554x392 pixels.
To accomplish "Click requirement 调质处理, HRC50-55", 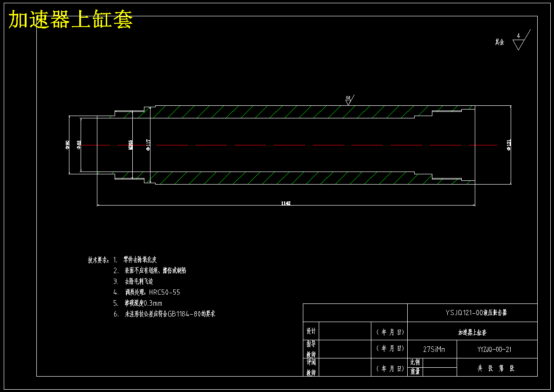I will click(153, 292).
